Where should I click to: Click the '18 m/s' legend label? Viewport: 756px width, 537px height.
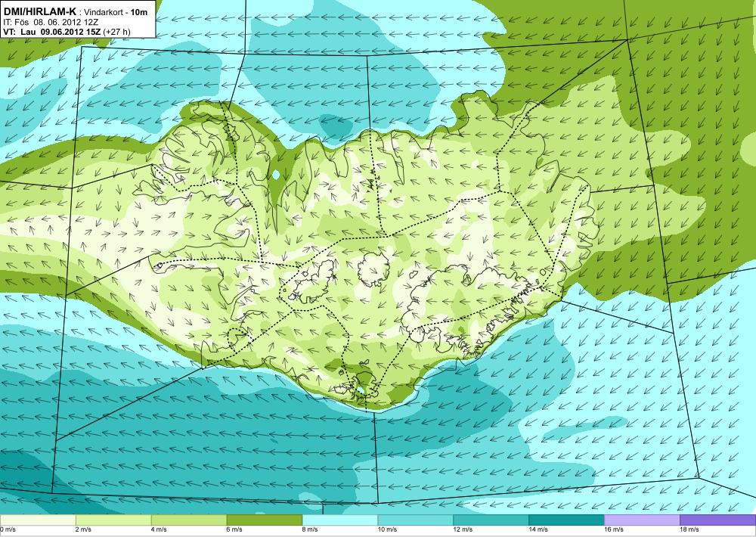pos(689,529)
